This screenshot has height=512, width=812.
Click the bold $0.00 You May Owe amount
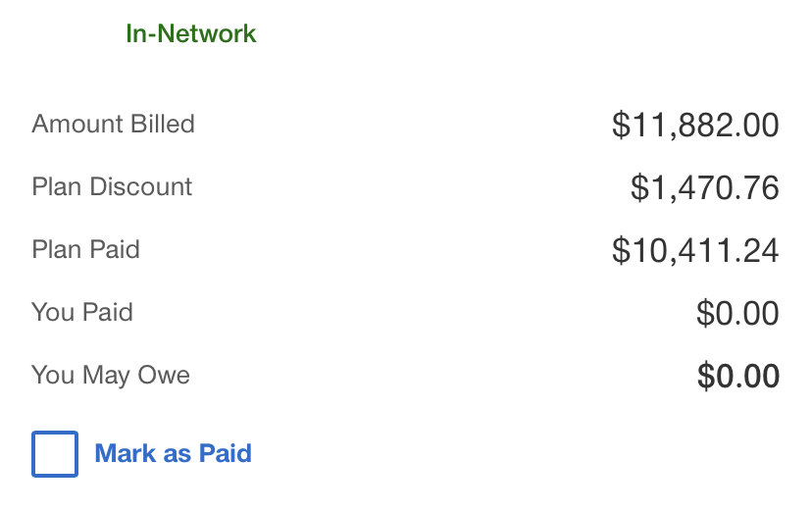[737, 377]
